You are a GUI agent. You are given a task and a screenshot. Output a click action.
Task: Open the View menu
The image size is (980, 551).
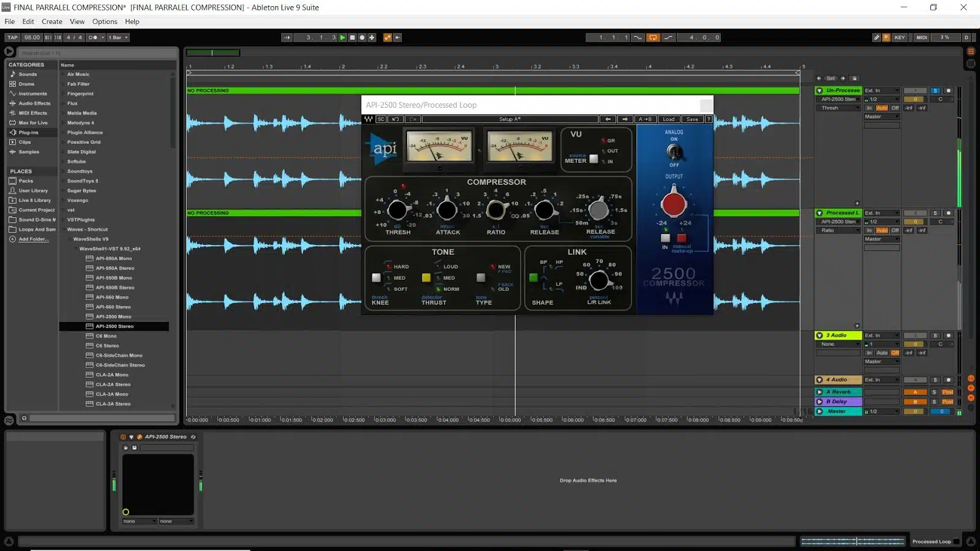pyautogui.click(x=77, y=21)
